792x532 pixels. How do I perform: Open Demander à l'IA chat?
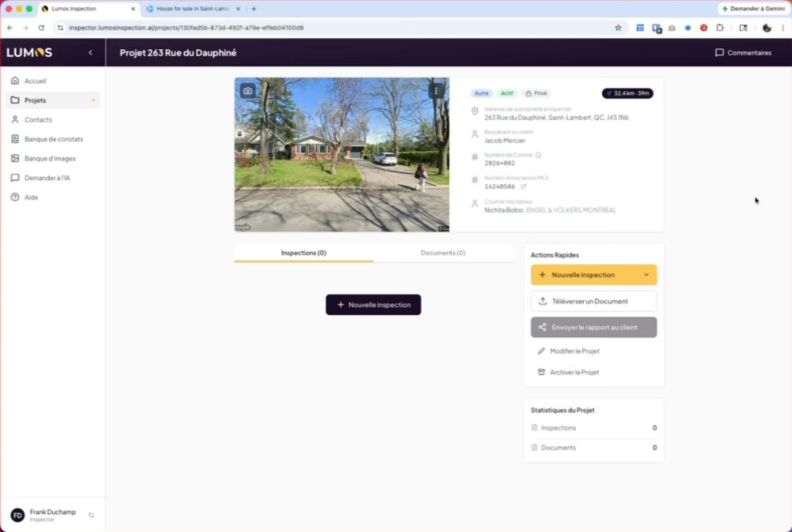(x=47, y=178)
